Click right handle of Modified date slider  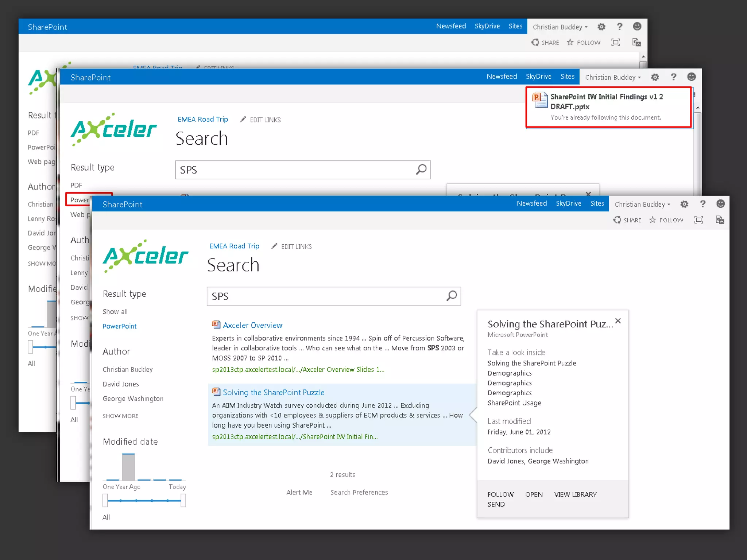[183, 500]
